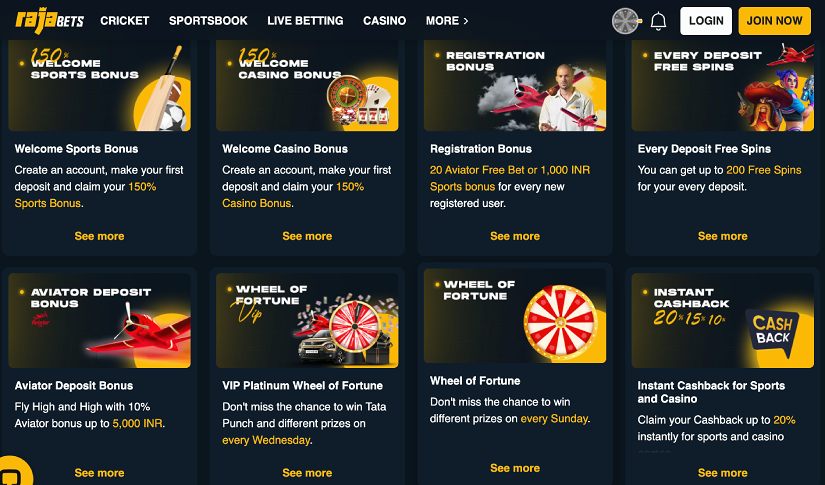Click the Registration Bonus banner image
The height and width of the screenshot is (485, 825).
pos(515,86)
